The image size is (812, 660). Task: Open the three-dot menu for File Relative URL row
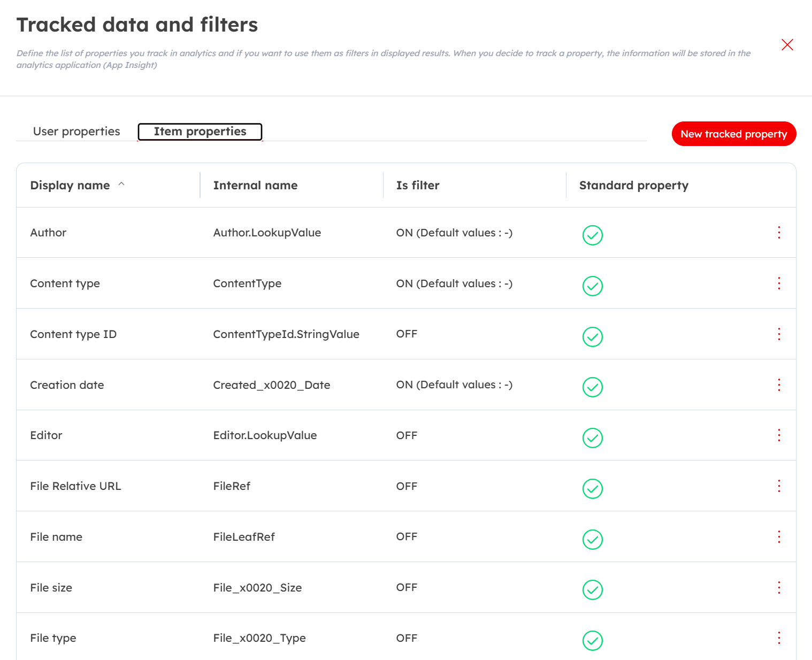click(x=779, y=486)
